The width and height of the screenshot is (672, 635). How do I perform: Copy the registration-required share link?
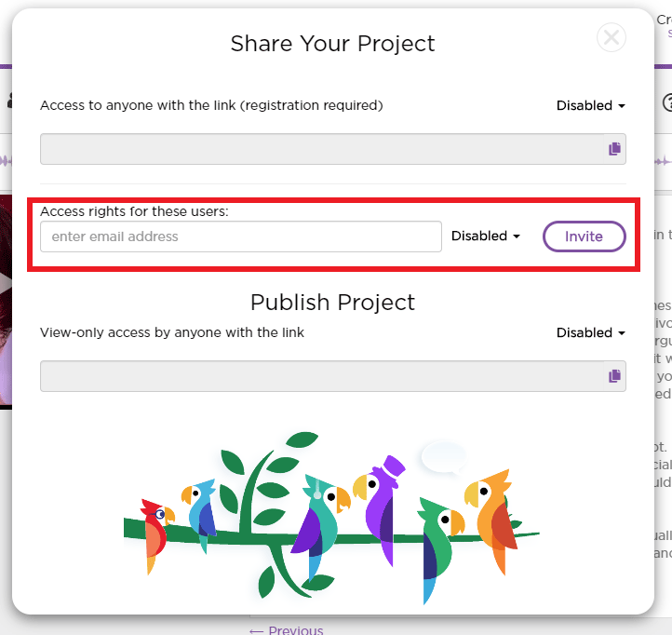614,149
